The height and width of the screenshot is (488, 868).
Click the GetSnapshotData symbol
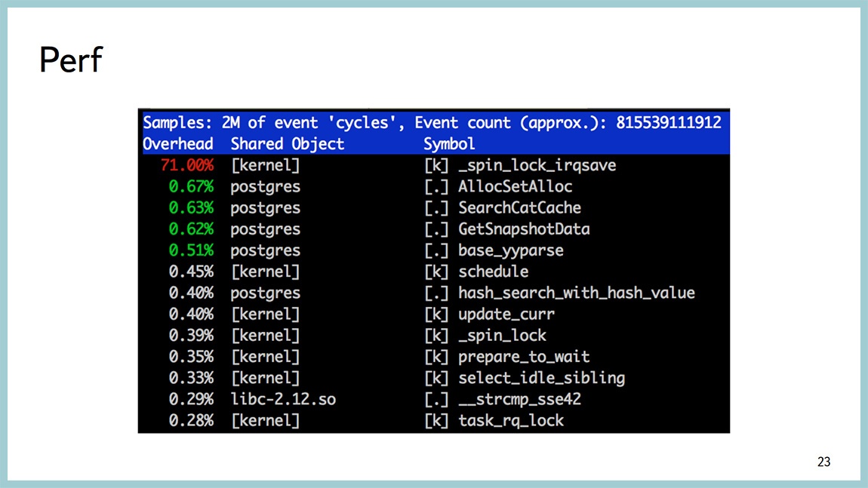point(524,229)
